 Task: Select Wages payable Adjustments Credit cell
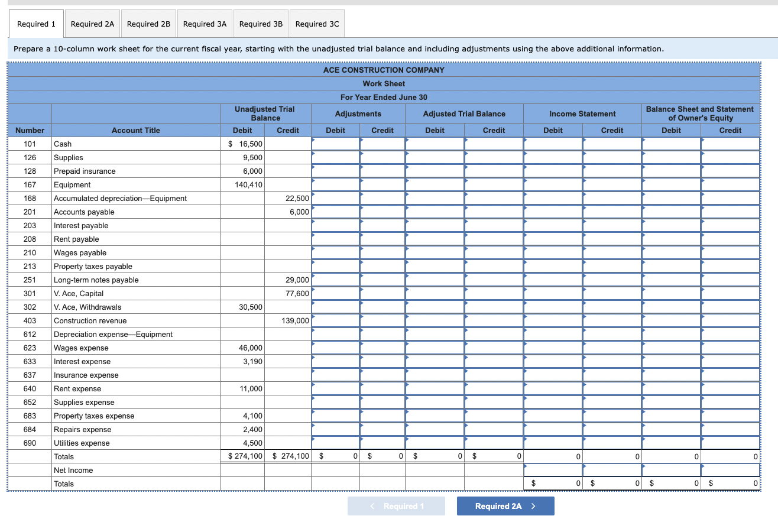(x=382, y=252)
